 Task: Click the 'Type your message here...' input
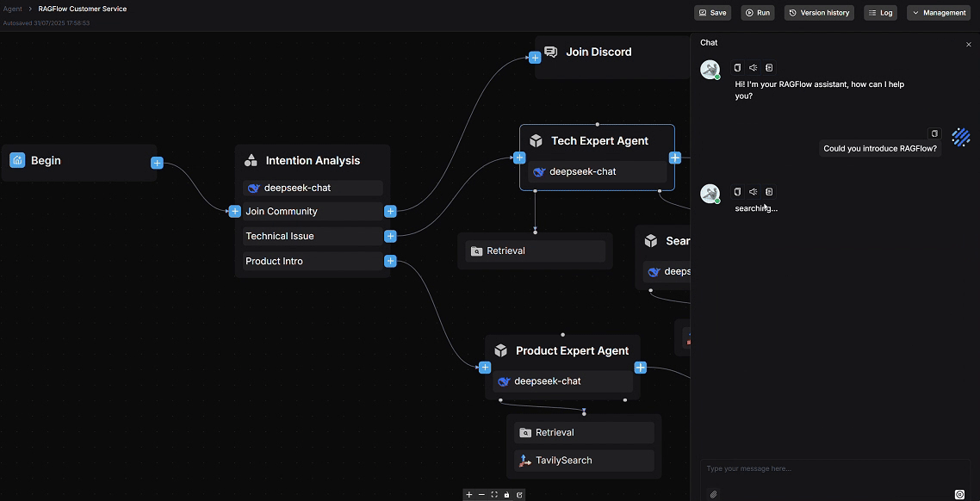835,469
